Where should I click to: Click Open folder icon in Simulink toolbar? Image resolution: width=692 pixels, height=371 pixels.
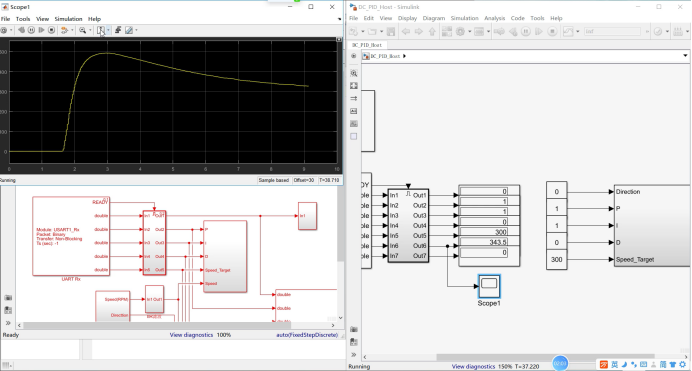pos(372,31)
